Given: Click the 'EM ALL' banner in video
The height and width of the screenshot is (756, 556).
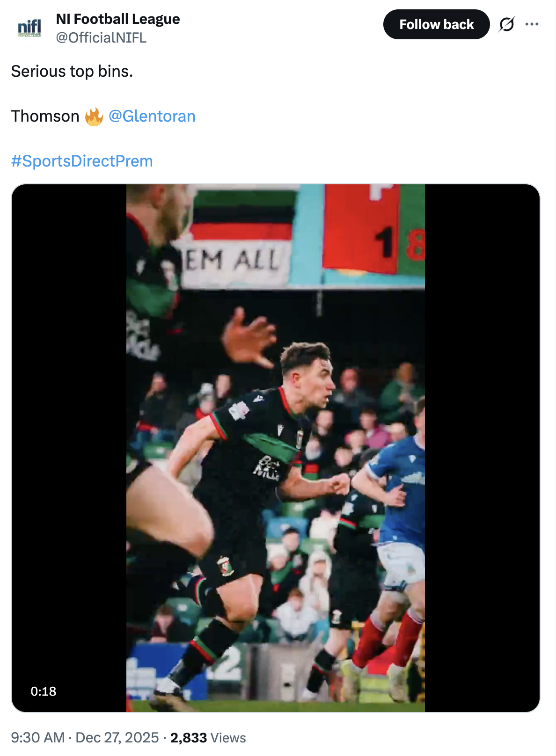Looking at the screenshot, I should [233, 260].
